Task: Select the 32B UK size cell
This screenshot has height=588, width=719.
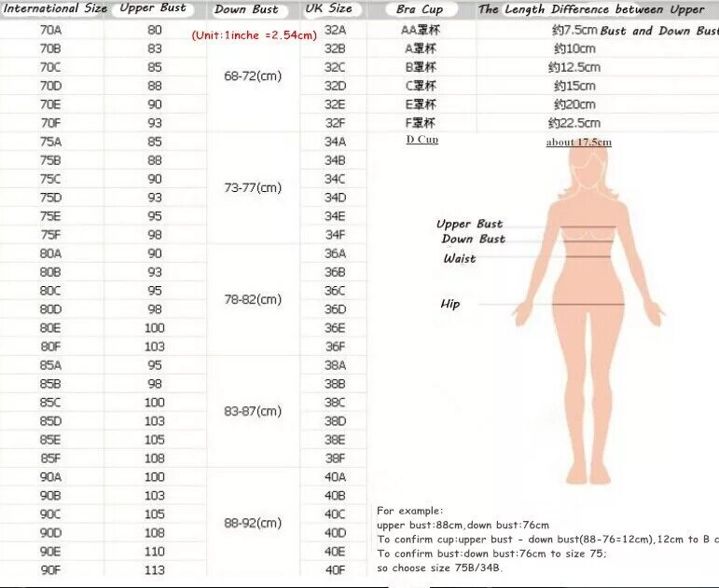Action: pos(335,48)
